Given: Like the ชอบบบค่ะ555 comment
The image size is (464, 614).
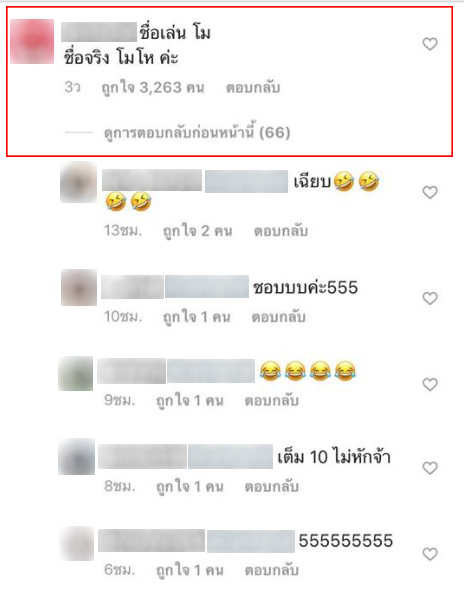Looking at the screenshot, I should [430, 298].
